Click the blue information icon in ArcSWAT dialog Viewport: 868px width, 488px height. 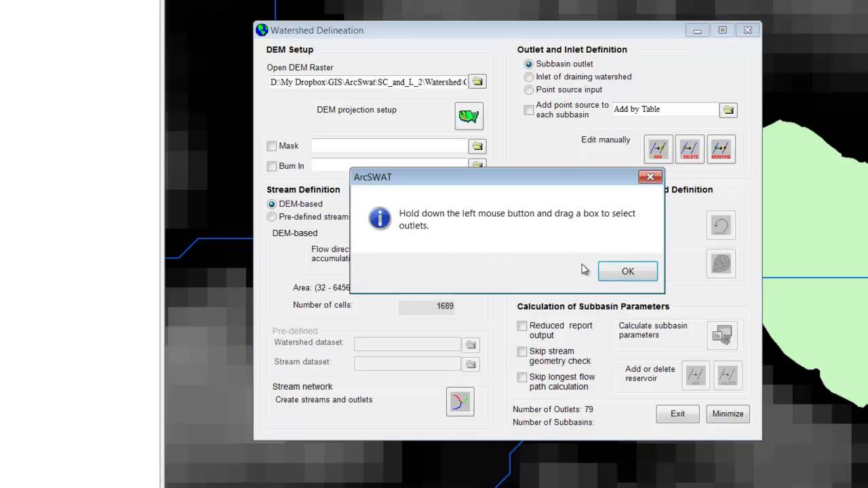(380, 218)
